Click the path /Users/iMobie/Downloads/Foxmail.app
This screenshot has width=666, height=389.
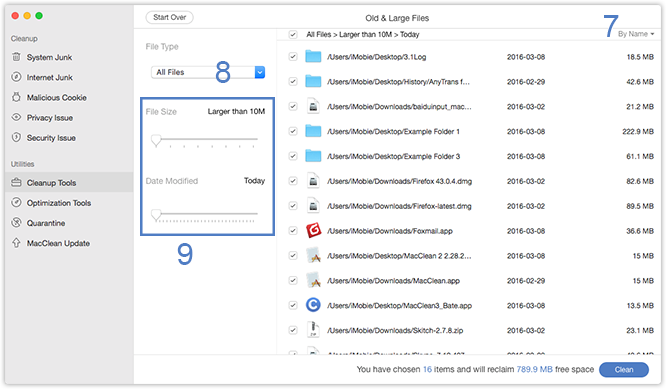(389, 231)
